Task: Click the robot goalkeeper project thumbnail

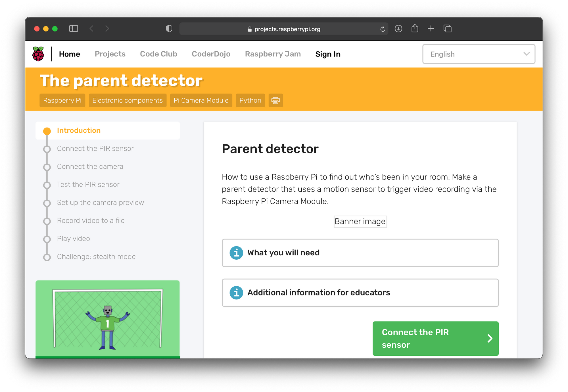Action: 108,319
